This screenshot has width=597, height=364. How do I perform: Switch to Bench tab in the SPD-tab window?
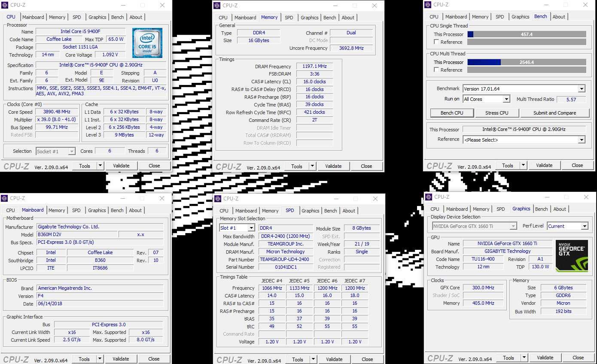331,211
